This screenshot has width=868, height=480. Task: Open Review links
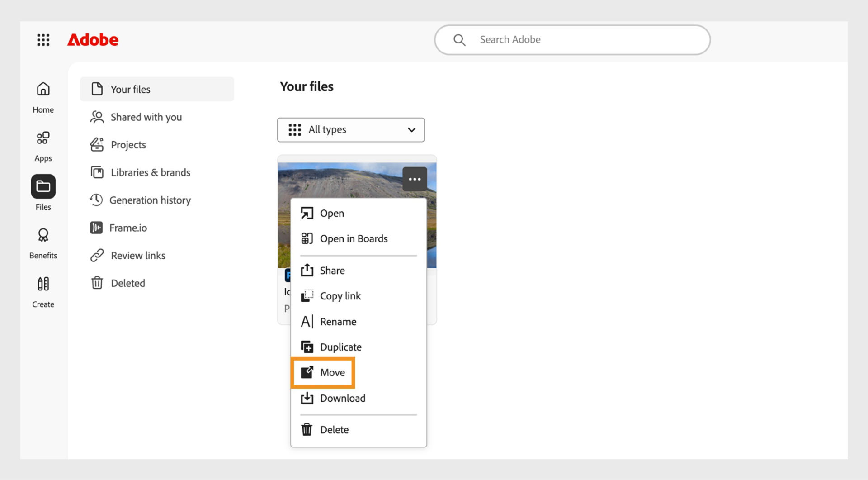coord(127,256)
